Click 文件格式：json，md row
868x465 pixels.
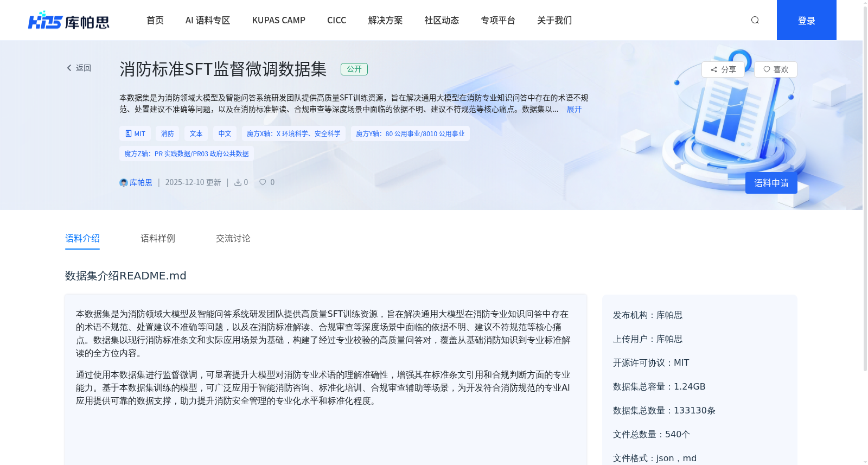click(655, 458)
